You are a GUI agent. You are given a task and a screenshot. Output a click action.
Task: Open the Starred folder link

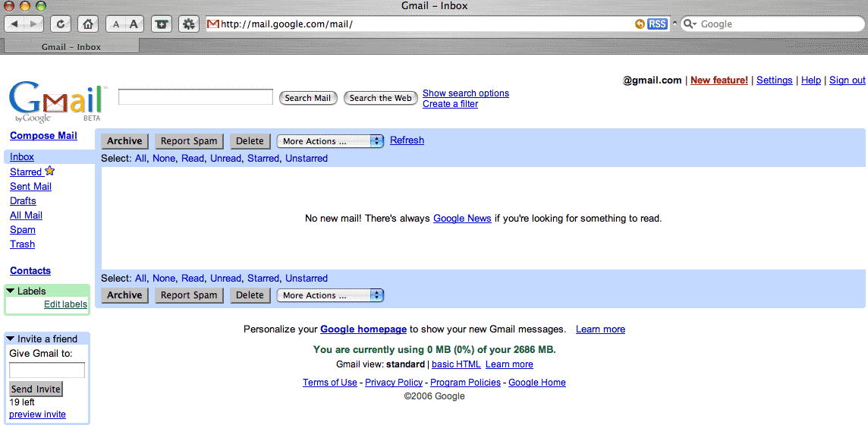click(26, 172)
